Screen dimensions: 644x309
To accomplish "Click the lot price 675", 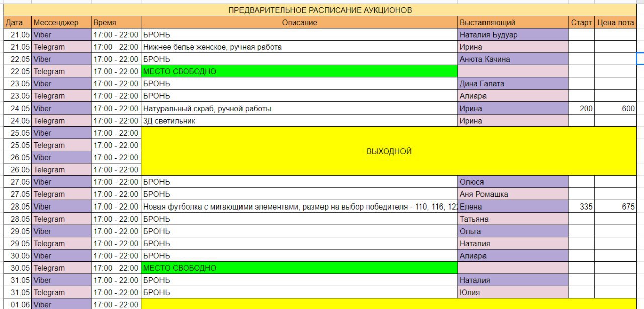I will click(615, 207).
